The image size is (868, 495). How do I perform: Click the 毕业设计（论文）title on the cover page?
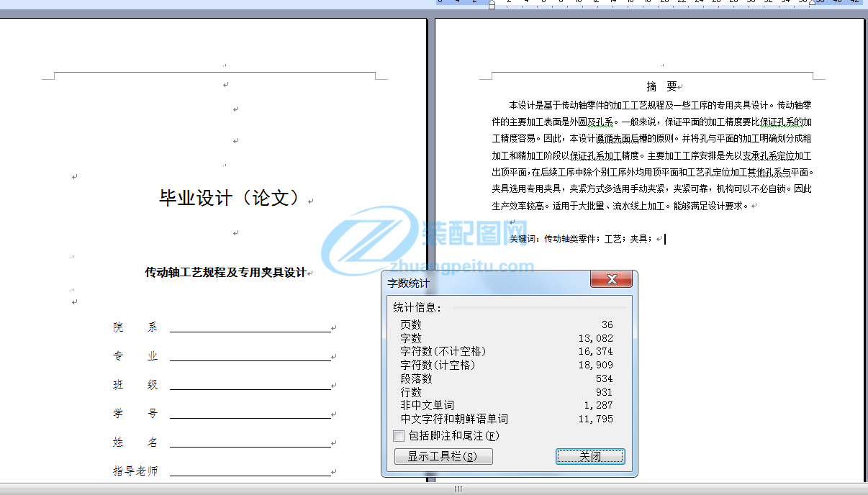(232, 198)
